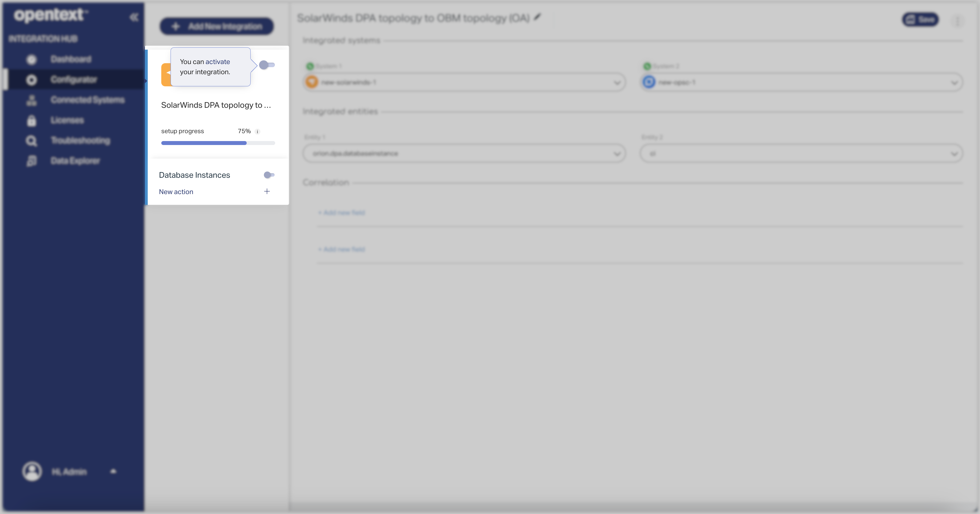Click the Licenses lock icon

tap(32, 120)
